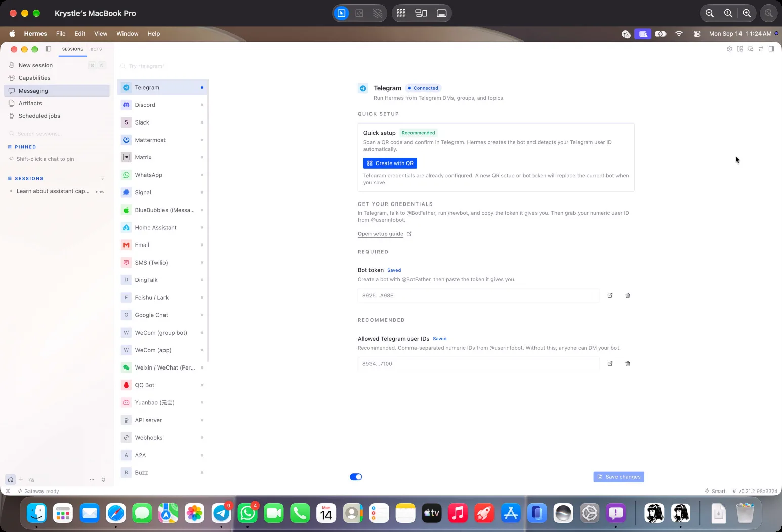This screenshot has height=532, width=782.
Task: Open the Window menu in the menu bar
Action: (128, 34)
